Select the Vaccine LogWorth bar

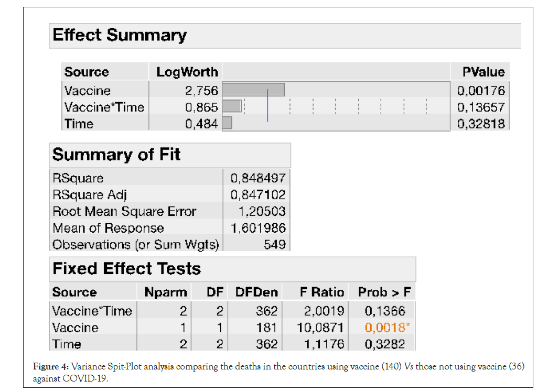coord(253,90)
